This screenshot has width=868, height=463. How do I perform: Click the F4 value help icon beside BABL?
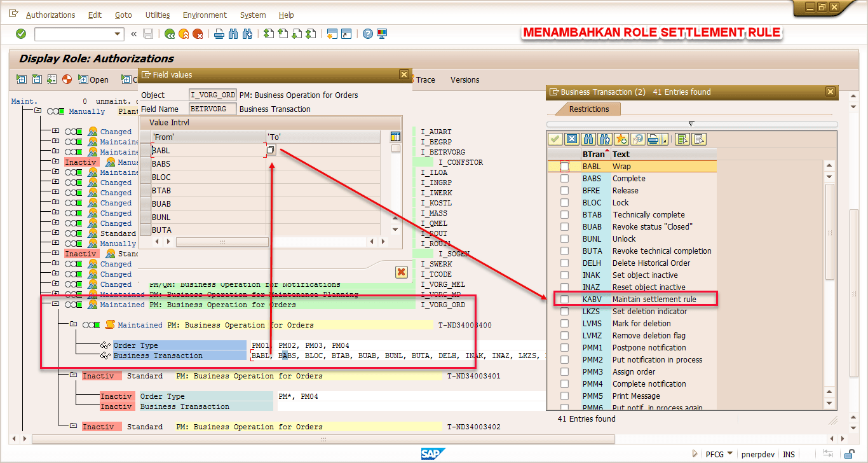click(x=270, y=150)
